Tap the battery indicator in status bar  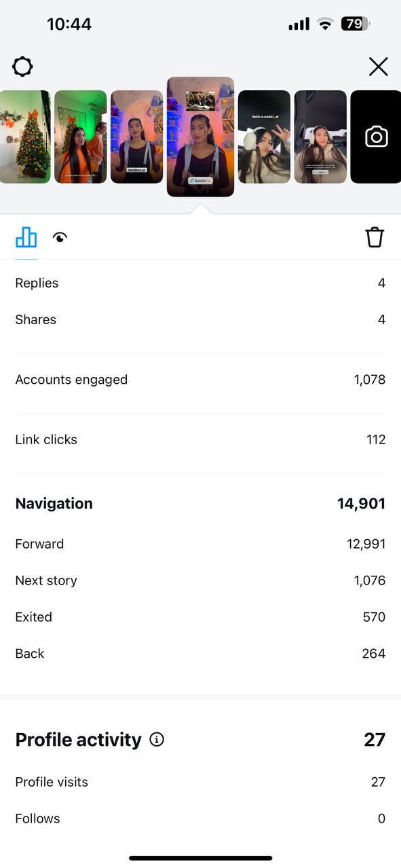356,24
